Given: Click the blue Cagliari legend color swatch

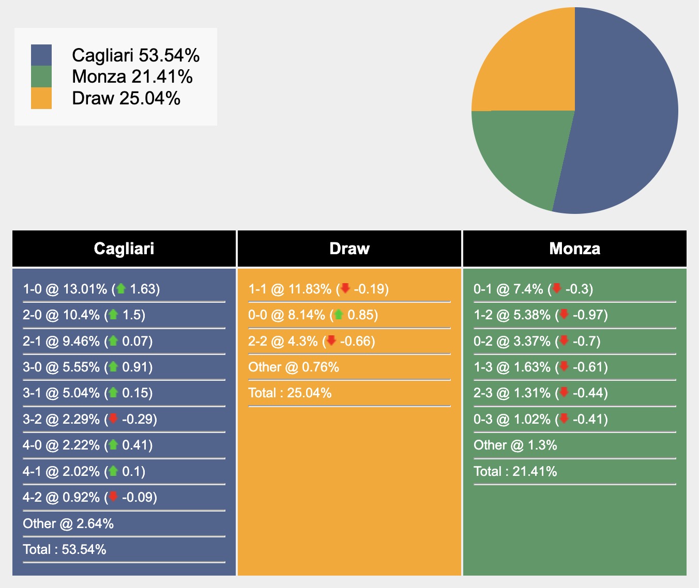Looking at the screenshot, I should point(41,55).
